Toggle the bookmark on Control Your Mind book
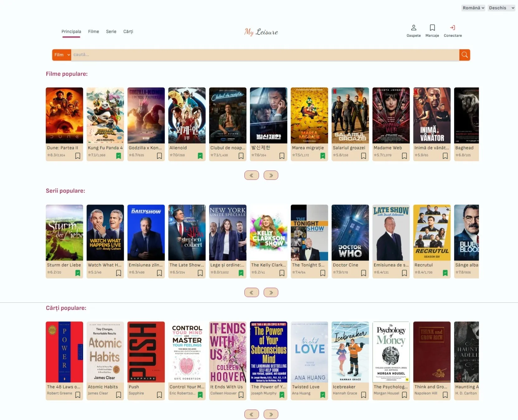 pyautogui.click(x=200, y=395)
